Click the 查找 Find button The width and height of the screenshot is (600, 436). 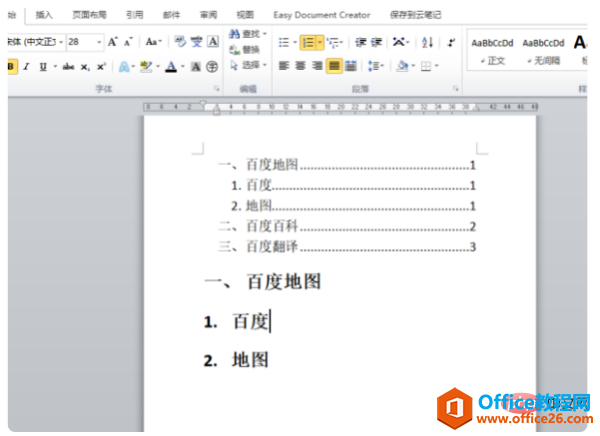pyautogui.click(x=248, y=34)
